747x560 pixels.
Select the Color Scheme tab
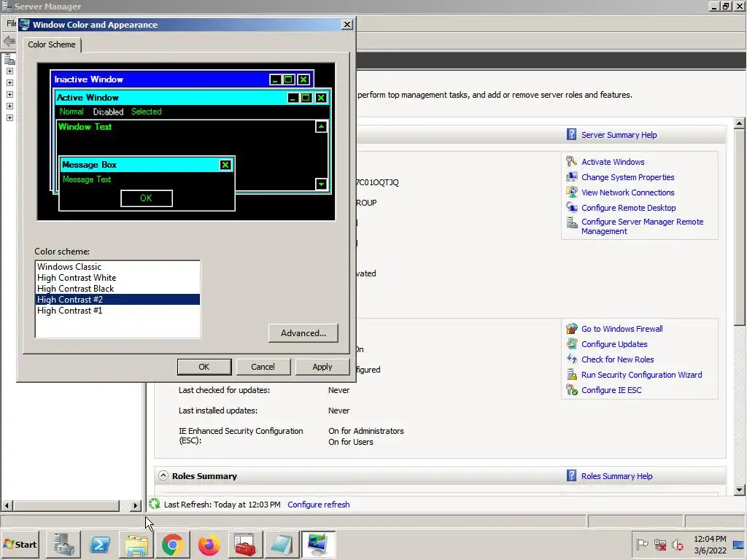point(52,44)
